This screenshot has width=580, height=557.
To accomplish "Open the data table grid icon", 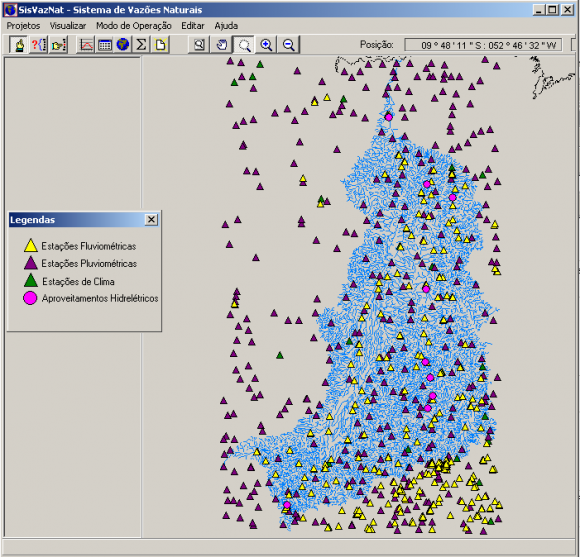I will [105, 45].
